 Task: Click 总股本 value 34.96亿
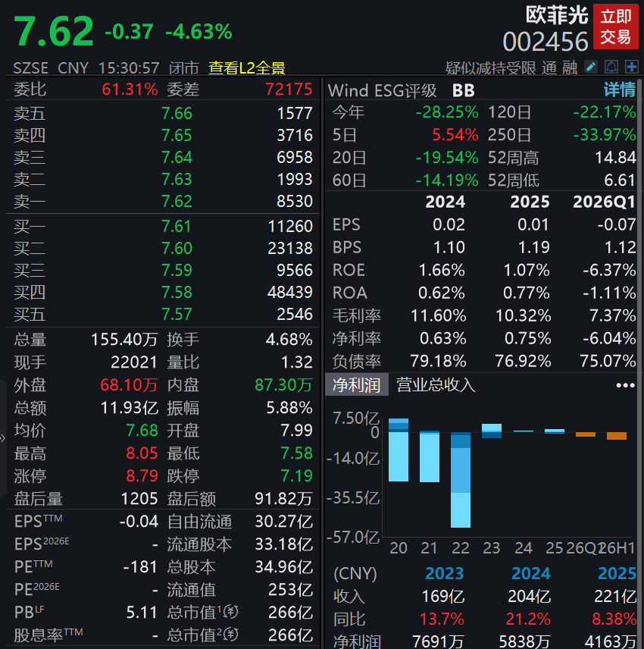click(x=284, y=567)
